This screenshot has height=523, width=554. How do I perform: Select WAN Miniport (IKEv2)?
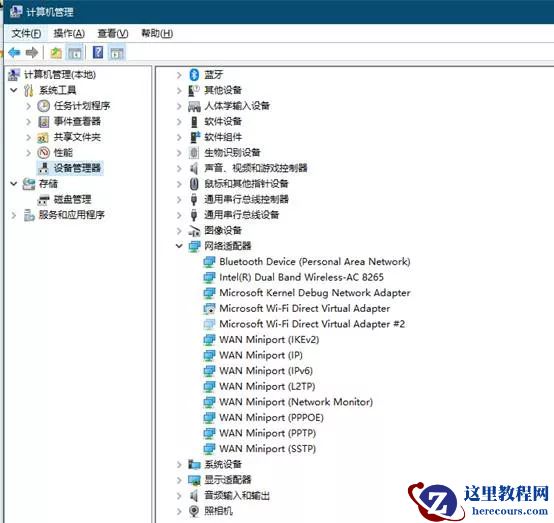269,340
